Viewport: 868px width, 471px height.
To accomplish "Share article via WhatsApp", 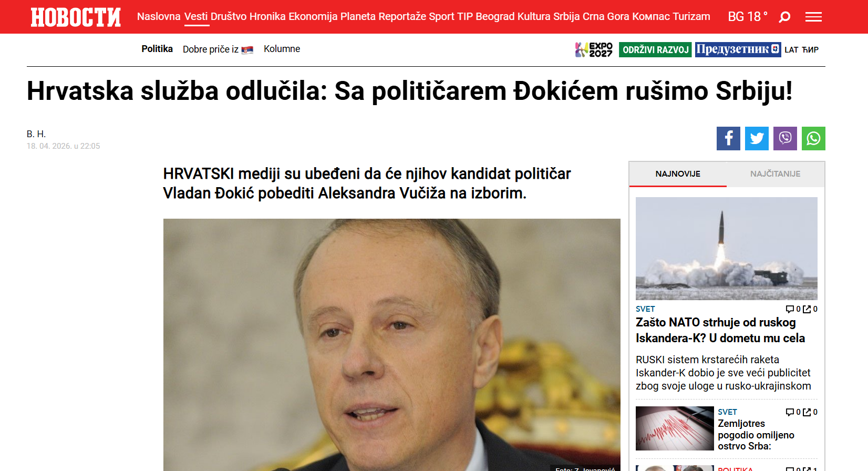I will pyautogui.click(x=813, y=138).
